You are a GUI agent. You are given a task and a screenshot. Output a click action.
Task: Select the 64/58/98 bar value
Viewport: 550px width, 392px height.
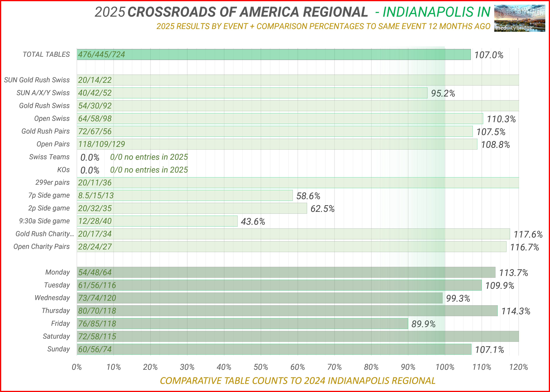click(x=95, y=119)
